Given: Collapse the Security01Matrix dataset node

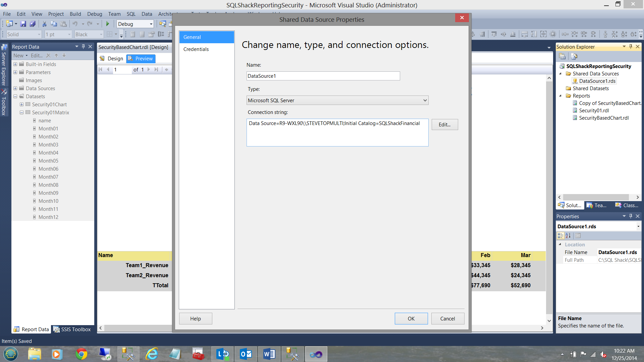Looking at the screenshot, I should tap(21, 113).
